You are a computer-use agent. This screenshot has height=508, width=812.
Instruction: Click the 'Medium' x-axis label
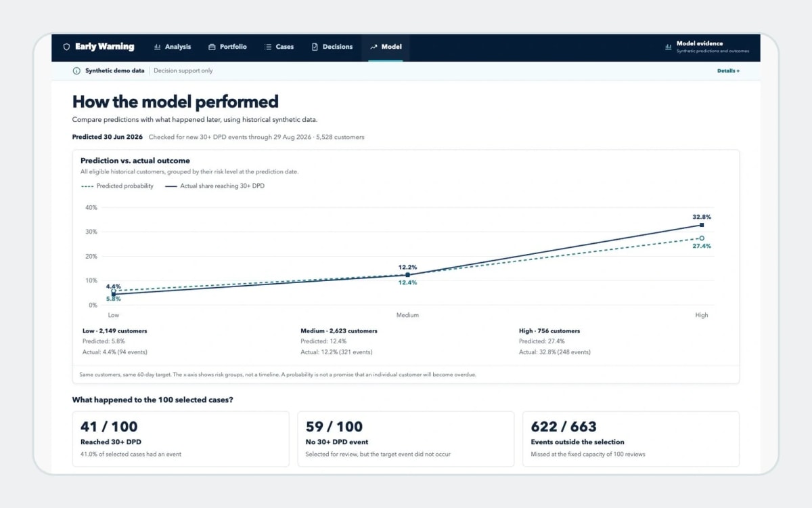pos(407,315)
